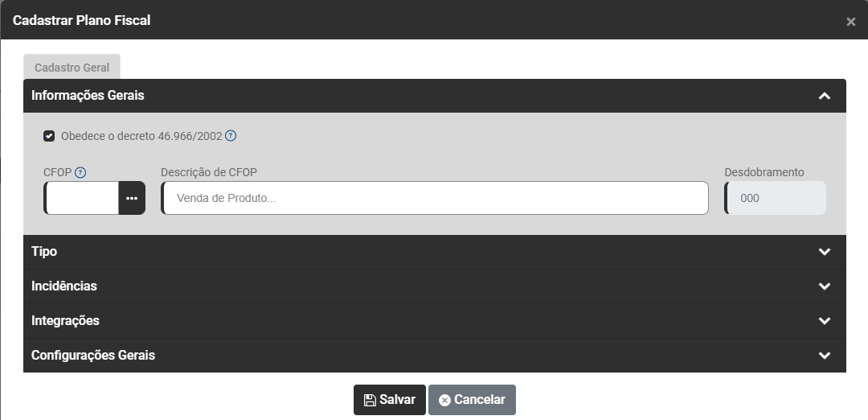Viewport: 868px width, 420px height.
Task: Click the Salvar button
Action: [390, 400]
